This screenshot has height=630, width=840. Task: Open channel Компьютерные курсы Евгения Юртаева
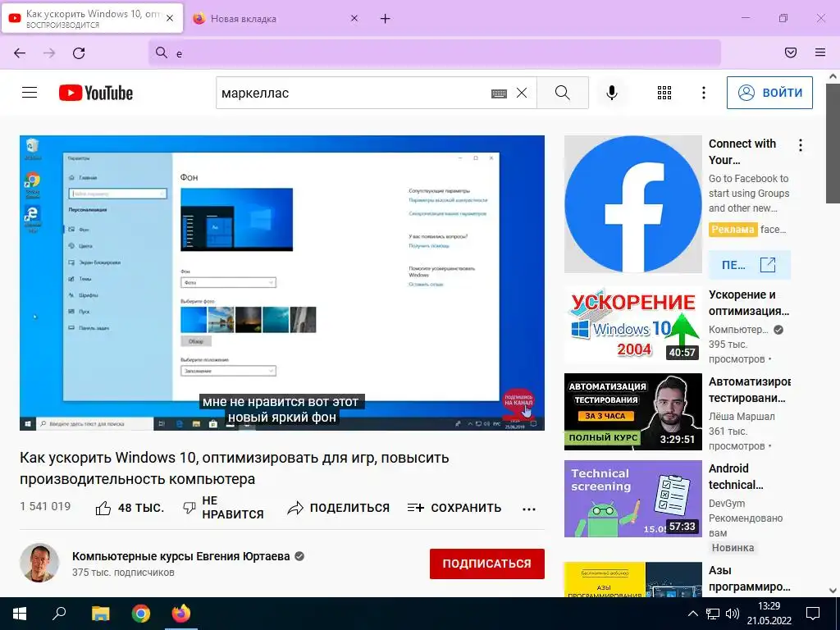(181, 556)
